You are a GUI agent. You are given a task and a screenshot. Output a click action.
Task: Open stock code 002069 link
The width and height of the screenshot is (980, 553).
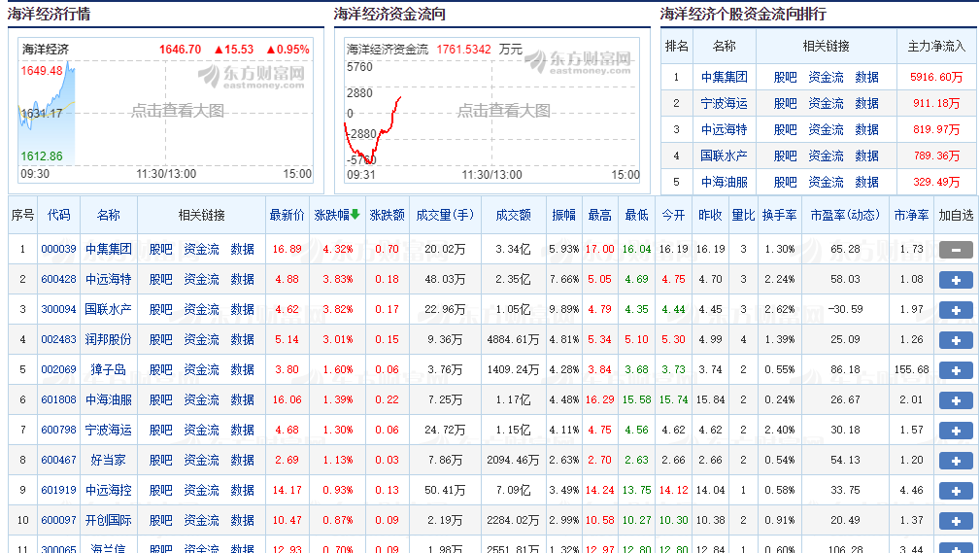tap(58, 369)
